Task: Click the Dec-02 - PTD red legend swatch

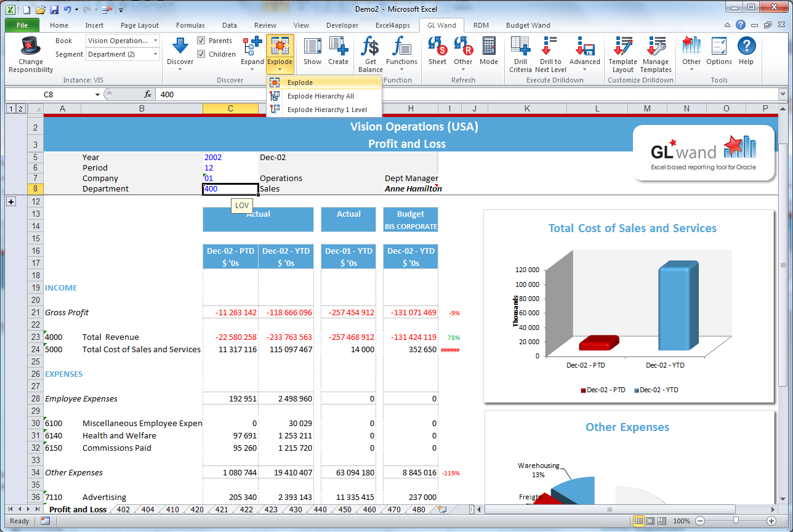Action: point(583,390)
